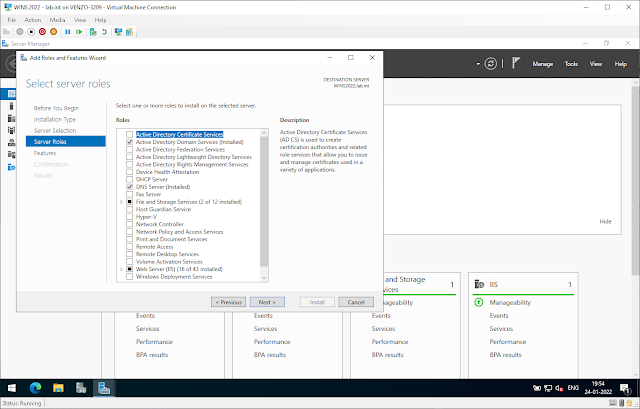This screenshot has height=409, width=640.
Task: Revert the VM with the green arrow icon
Action: coord(104,32)
